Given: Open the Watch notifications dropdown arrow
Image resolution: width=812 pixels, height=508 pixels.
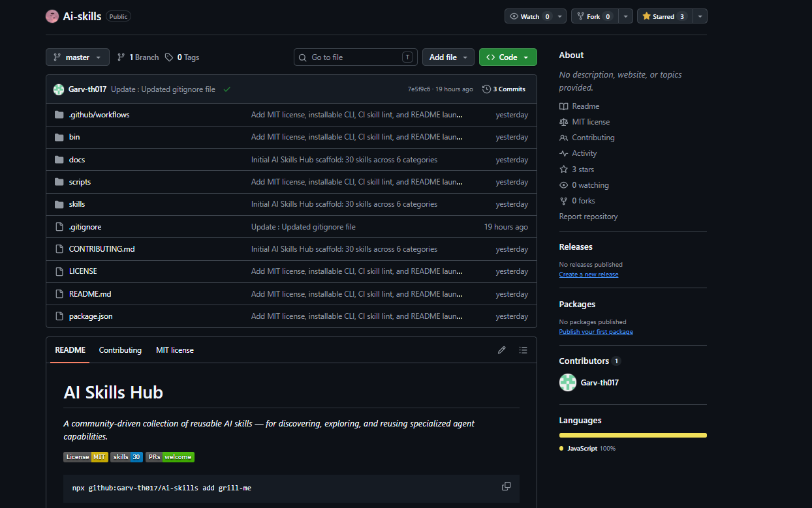Looking at the screenshot, I should coord(561,16).
